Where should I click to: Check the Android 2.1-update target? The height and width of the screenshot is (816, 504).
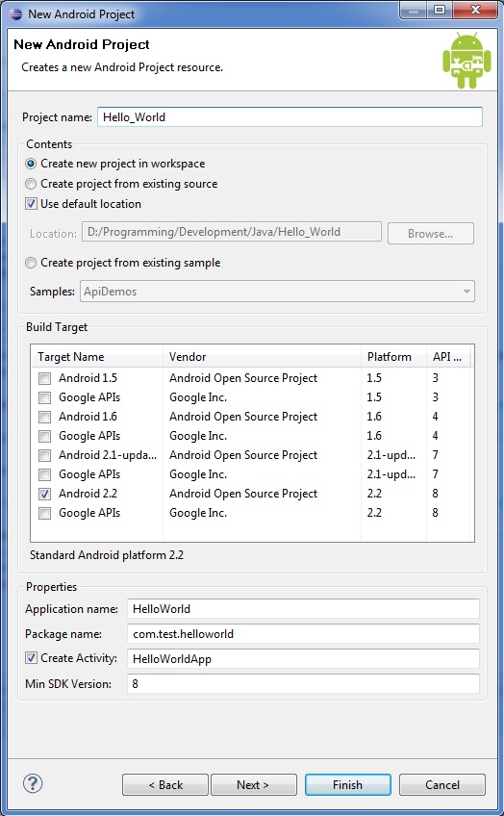pos(45,455)
